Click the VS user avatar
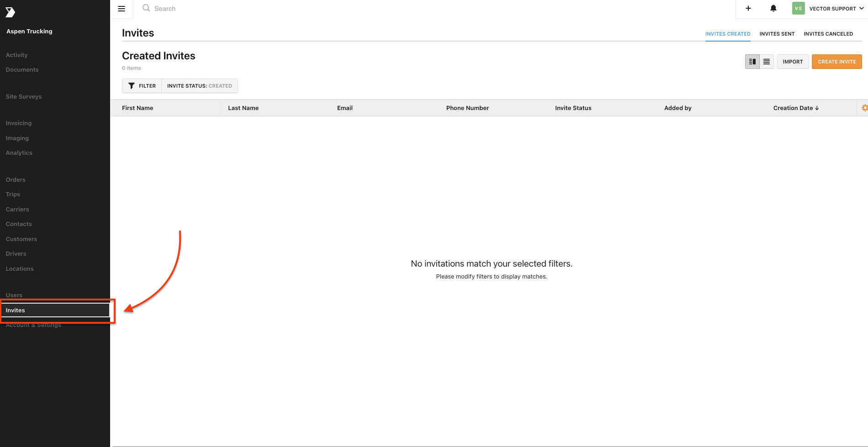This screenshot has width=868, height=447. [798, 8]
